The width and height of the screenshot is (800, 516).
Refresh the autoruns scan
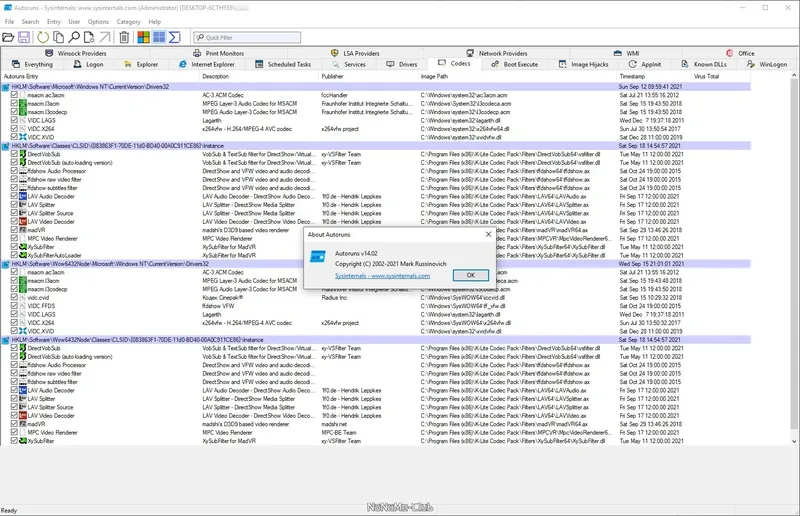pos(43,37)
